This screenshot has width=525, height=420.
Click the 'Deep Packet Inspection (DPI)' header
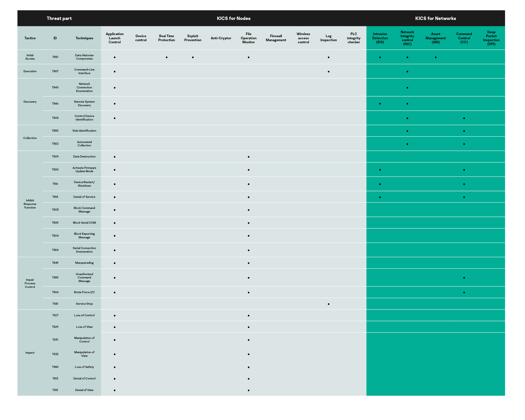pyautogui.click(x=491, y=38)
